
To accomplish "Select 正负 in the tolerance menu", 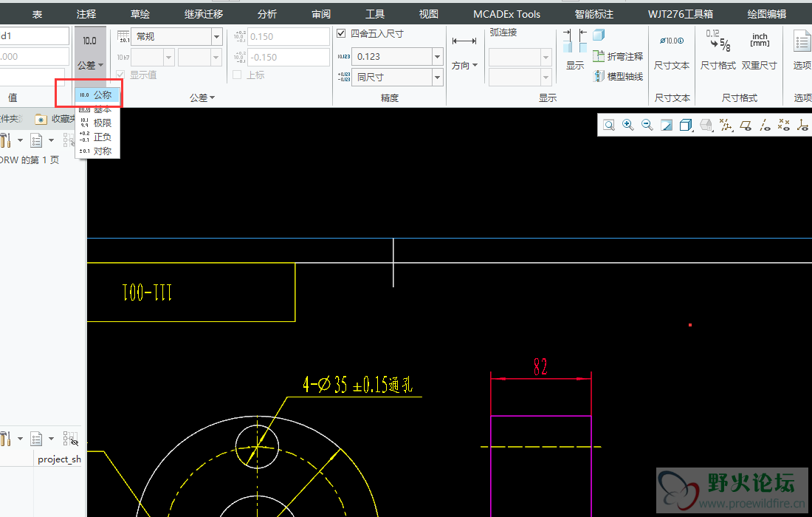I will pyautogui.click(x=97, y=137).
